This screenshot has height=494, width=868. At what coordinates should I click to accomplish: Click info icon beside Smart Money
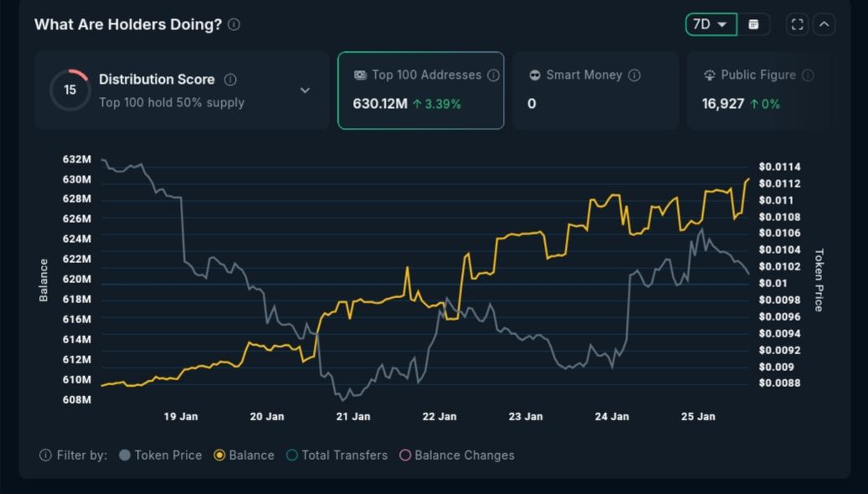(634, 75)
